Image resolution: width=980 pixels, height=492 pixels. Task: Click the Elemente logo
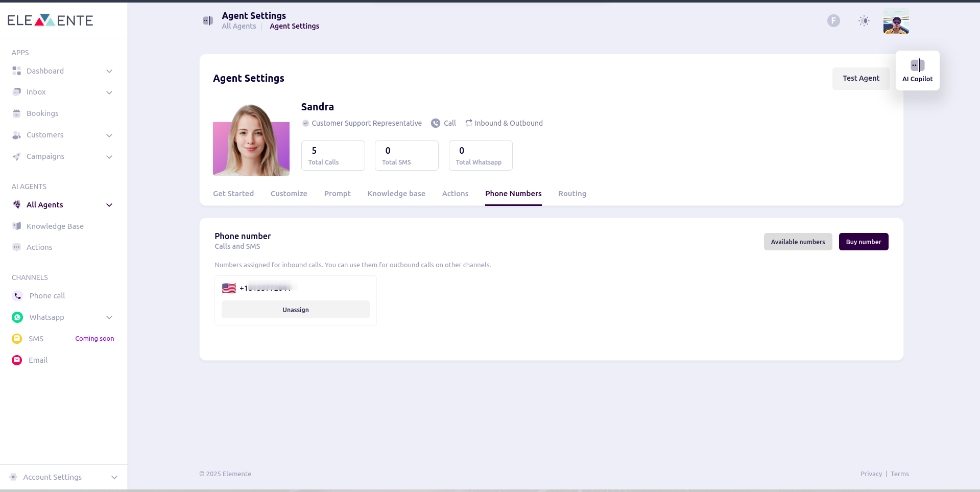point(50,20)
